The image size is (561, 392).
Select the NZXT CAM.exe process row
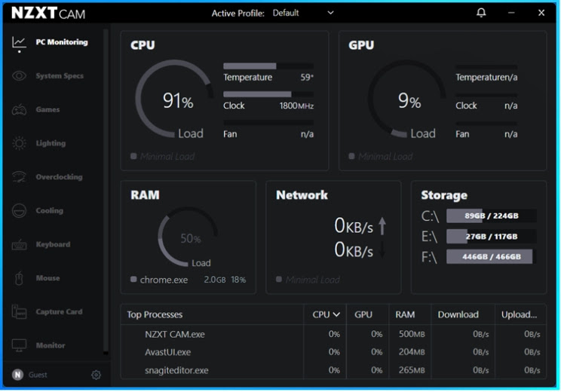point(333,334)
